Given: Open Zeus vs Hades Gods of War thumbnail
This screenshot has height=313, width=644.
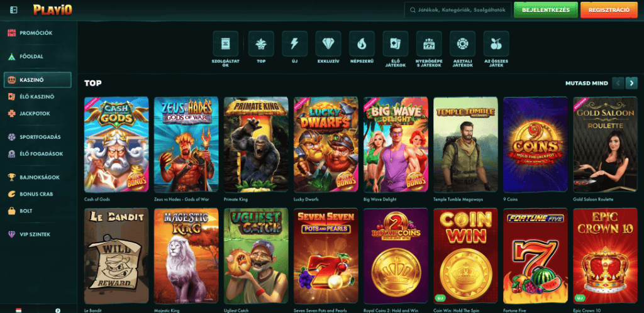Looking at the screenshot, I should tap(186, 145).
